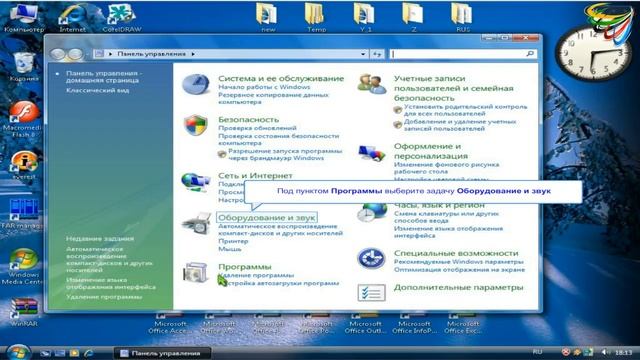Open the address bar history dropdown arrow
The width and height of the screenshot is (640, 360).
(363, 54)
